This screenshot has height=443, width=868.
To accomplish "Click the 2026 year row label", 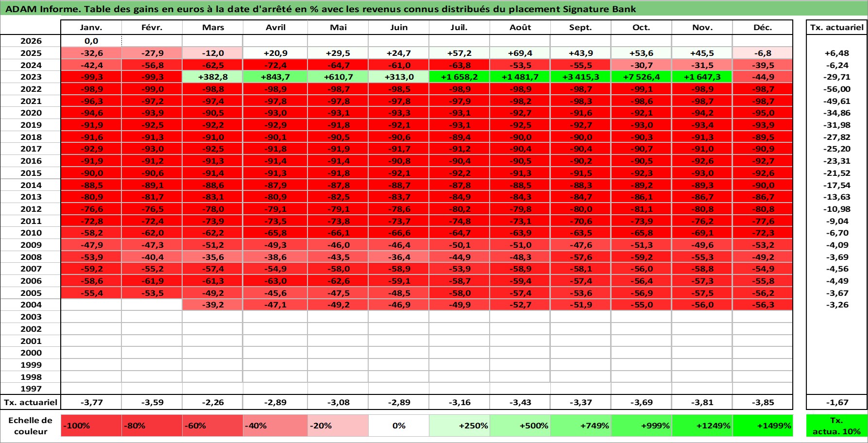I will tap(31, 41).
